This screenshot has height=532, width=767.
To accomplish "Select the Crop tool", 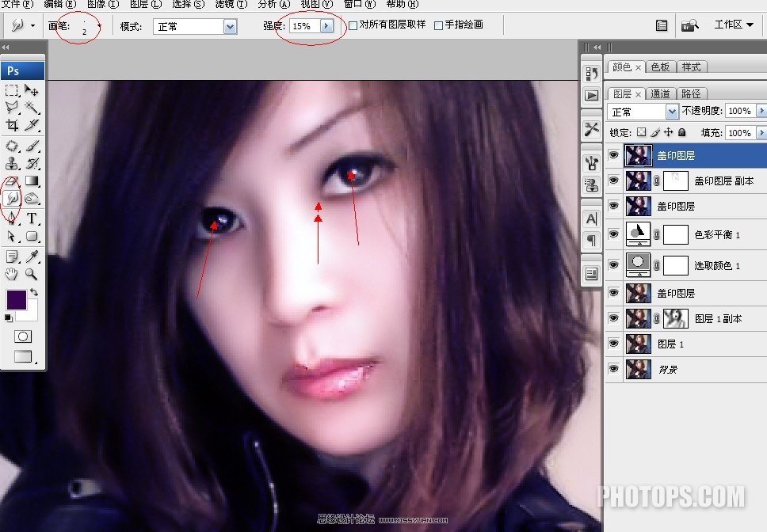I will click(x=12, y=125).
